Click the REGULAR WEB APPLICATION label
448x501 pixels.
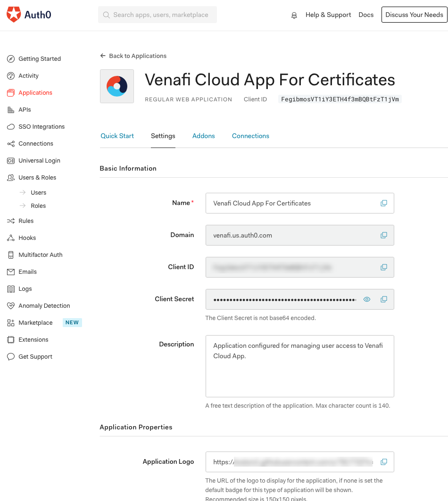point(188,99)
